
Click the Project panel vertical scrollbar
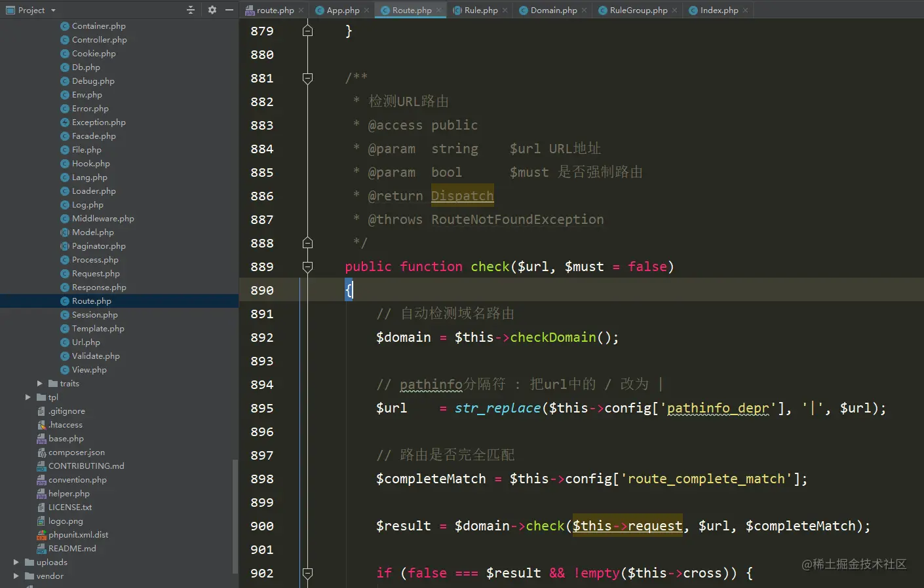click(x=235, y=516)
